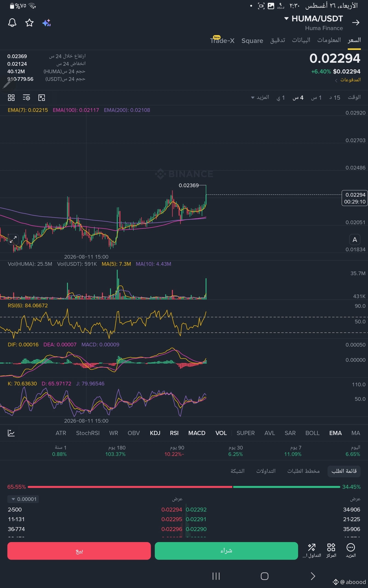
Task: Tap the red بيع sell button
Action: [x=79, y=551]
